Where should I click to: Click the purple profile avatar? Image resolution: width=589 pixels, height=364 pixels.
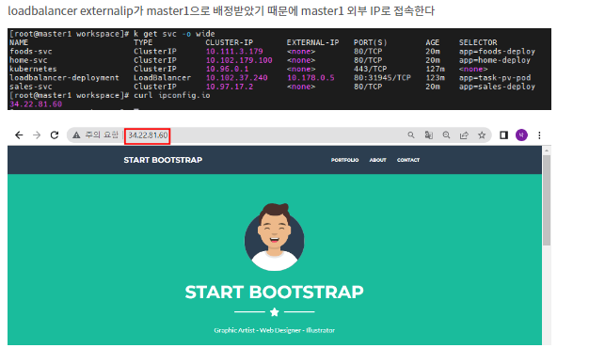521,135
